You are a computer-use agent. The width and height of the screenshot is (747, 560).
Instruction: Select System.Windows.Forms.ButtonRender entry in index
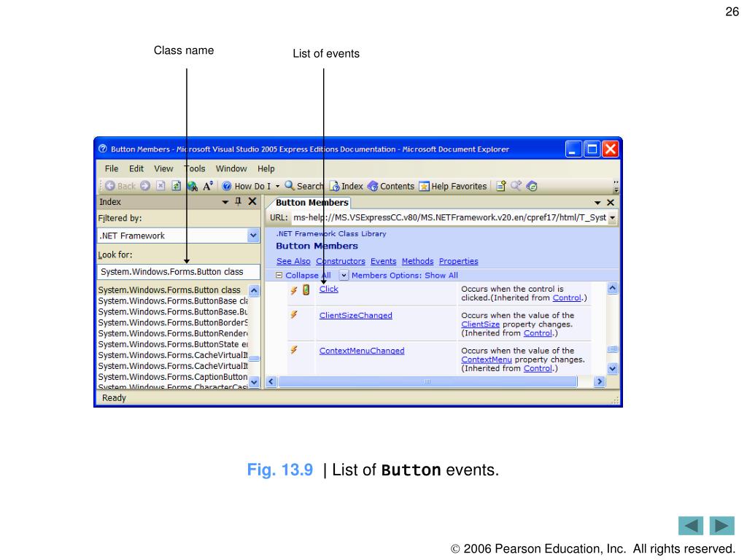coord(173,333)
